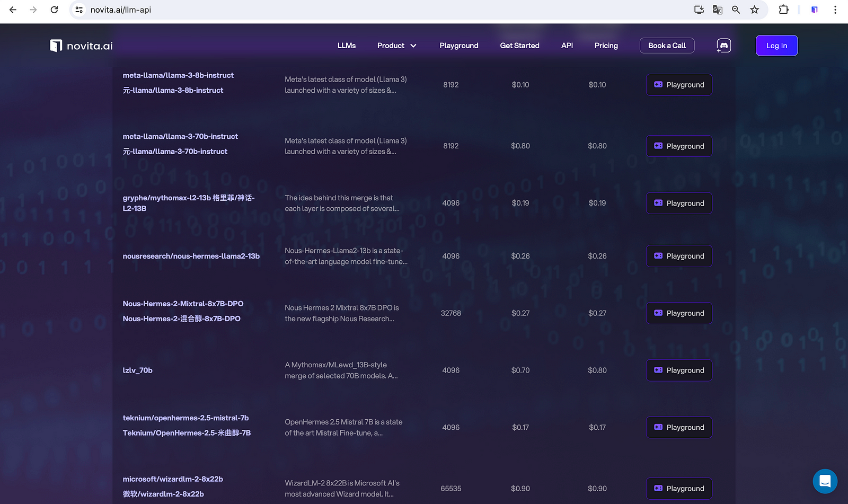The height and width of the screenshot is (504, 848).
Task: Open the translate page icon
Action: point(718,10)
